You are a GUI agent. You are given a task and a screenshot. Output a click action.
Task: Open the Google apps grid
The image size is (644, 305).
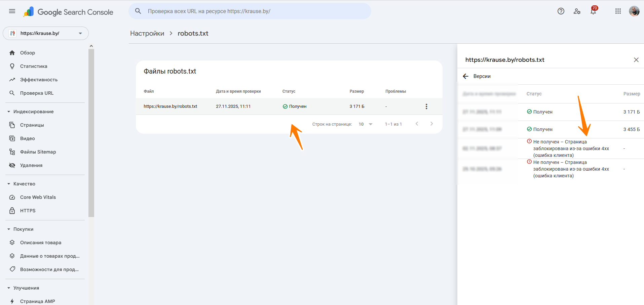point(618,11)
